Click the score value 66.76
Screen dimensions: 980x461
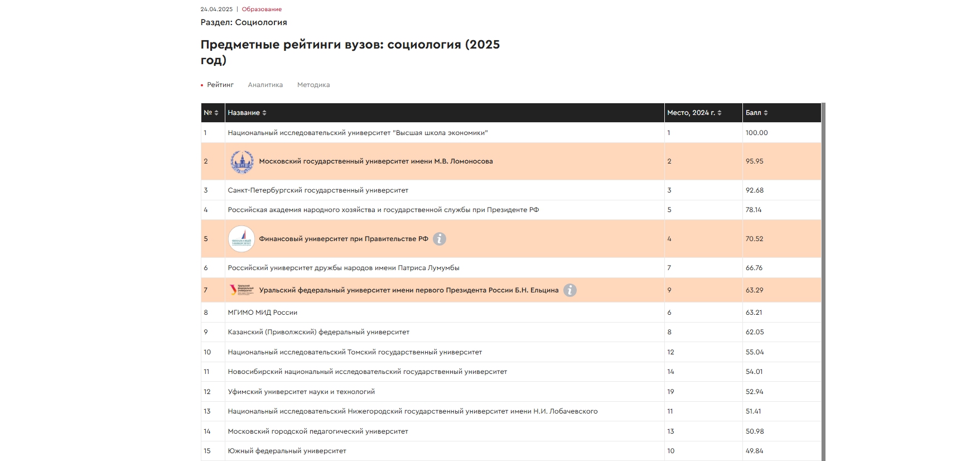click(754, 268)
